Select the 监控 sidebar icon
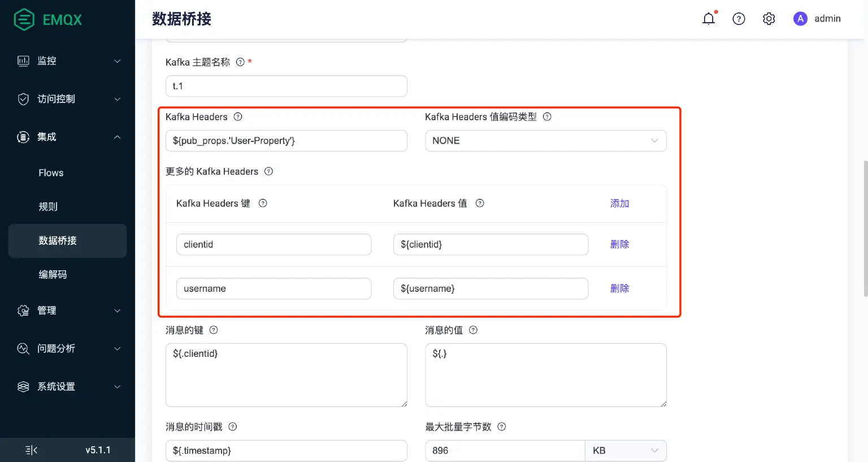 click(23, 61)
